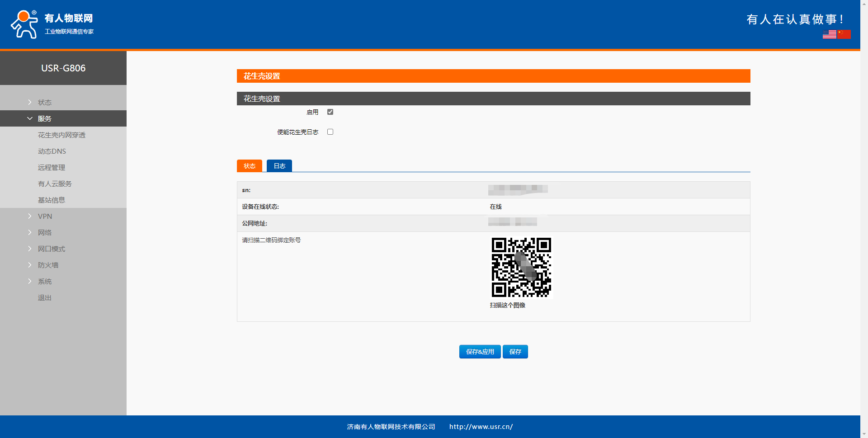Open the www.usr.cn footer link
Image resolution: width=868 pixels, height=438 pixels.
pyautogui.click(x=481, y=427)
